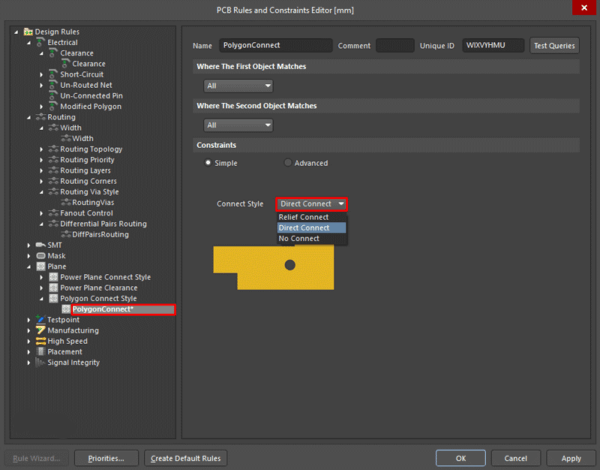Collapse the Plane tree node
This screenshot has width=600, height=470.
tap(29, 267)
